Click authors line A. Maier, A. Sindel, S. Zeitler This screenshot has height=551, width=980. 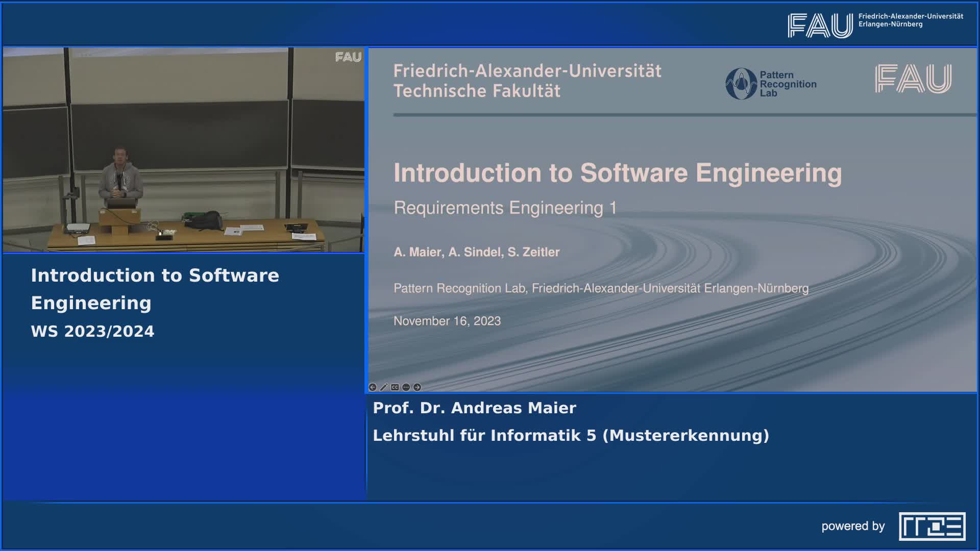[x=476, y=252]
